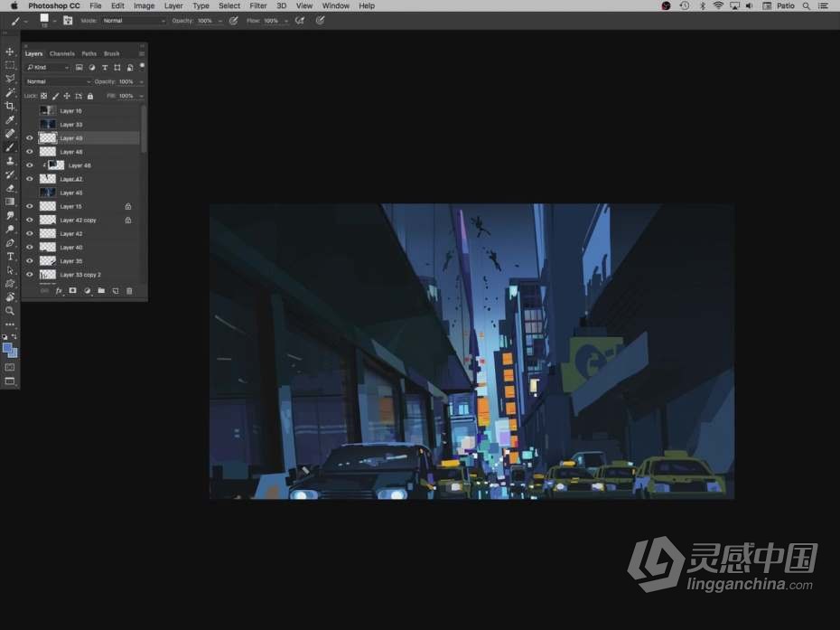Select the Lasso tool in toolbar

10,79
